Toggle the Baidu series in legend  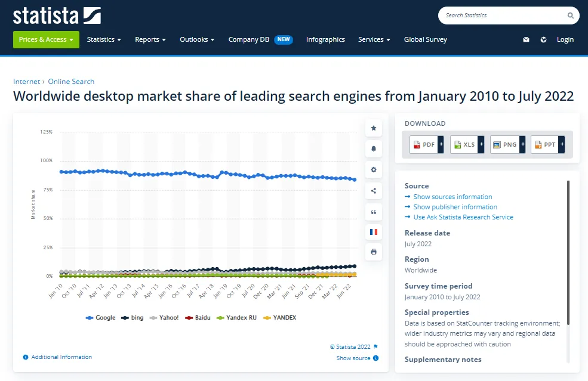tap(198, 318)
